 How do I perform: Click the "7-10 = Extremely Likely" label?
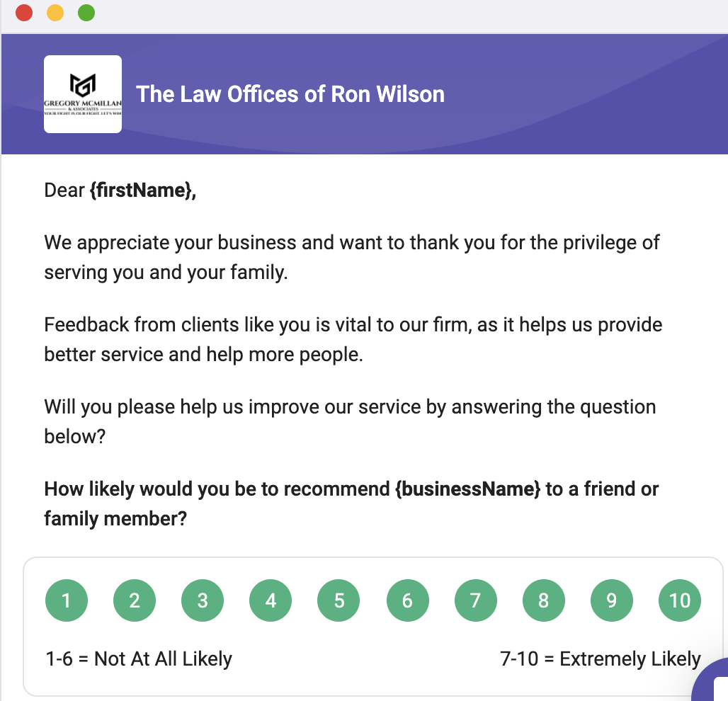coord(600,659)
